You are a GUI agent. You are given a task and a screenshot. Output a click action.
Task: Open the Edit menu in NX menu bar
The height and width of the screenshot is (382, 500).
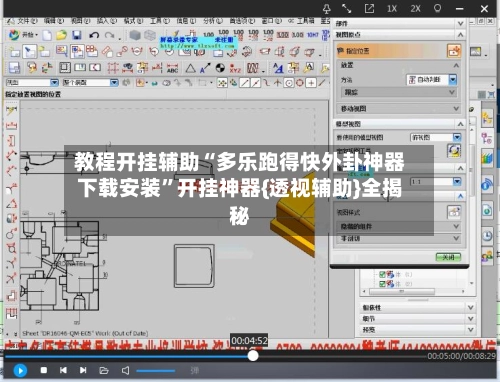click(54, 21)
